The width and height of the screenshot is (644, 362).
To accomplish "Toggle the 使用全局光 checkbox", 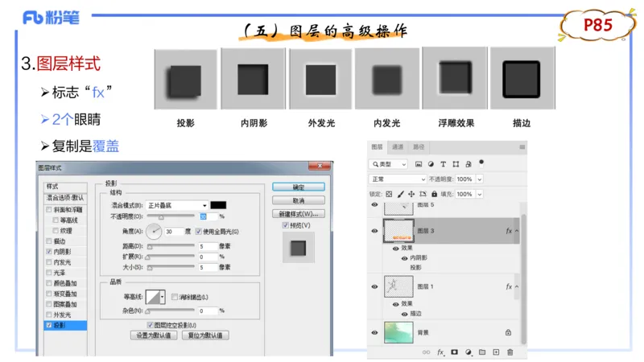I will (198, 232).
